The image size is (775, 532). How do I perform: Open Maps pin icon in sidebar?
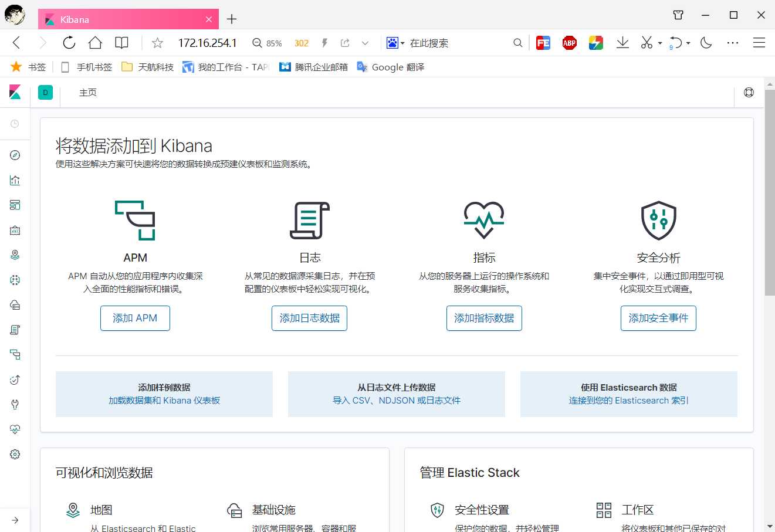pyautogui.click(x=15, y=255)
